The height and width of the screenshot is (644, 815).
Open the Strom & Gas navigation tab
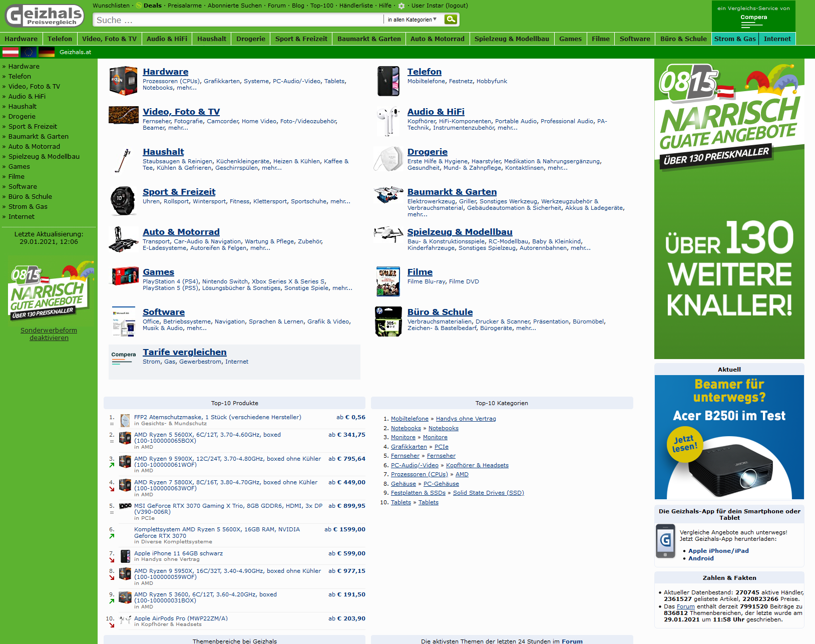point(735,39)
